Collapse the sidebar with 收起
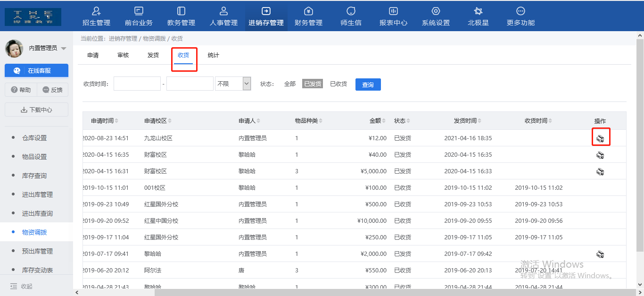The height and width of the screenshot is (296, 644). coord(22,286)
